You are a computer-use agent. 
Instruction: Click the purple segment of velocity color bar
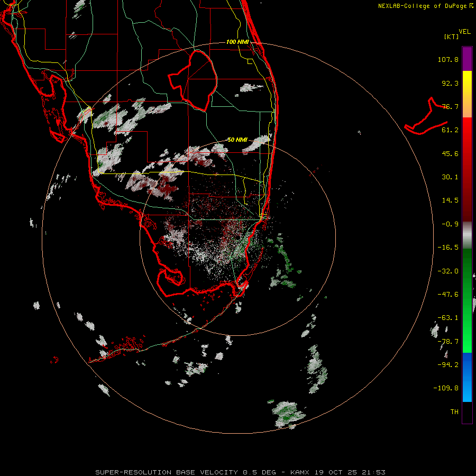pos(467,59)
